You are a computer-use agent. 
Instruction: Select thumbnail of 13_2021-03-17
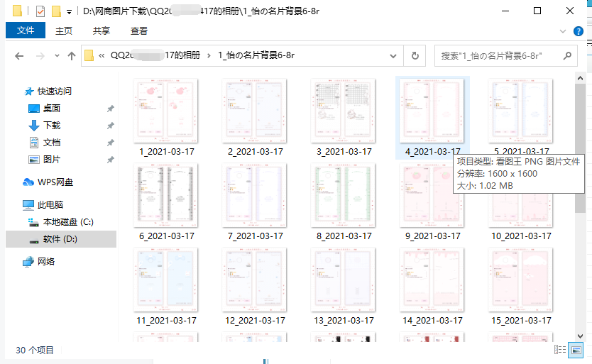tap(343, 280)
